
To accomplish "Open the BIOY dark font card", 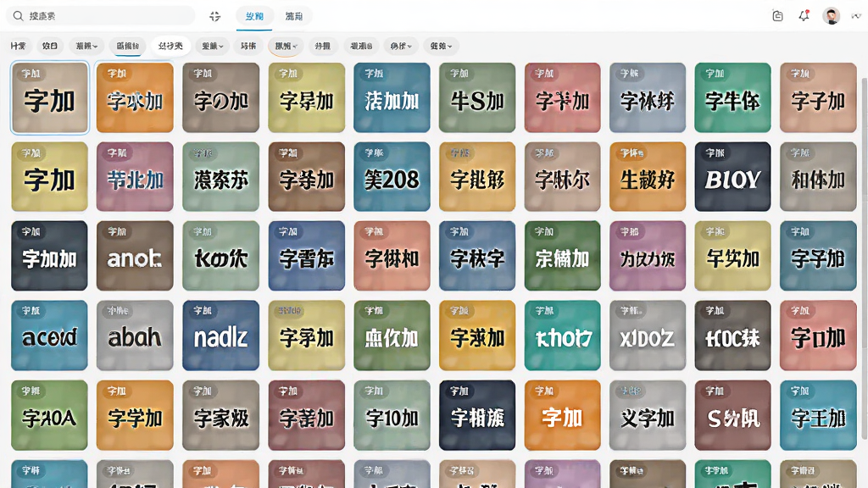I will [x=732, y=176].
